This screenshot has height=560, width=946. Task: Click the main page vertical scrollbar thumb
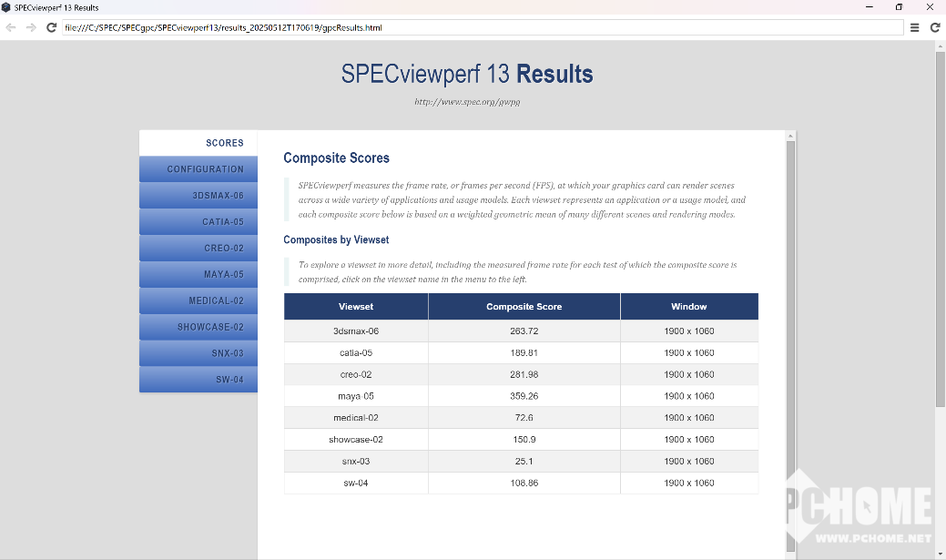tap(941, 229)
